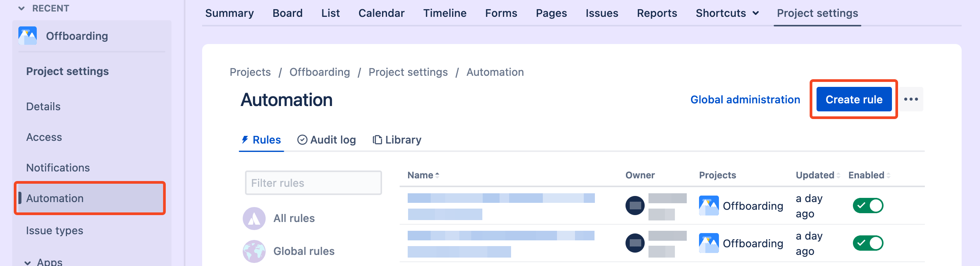Open Offboarding project in sidebar
980x266 pixels.
[x=77, y=36]
